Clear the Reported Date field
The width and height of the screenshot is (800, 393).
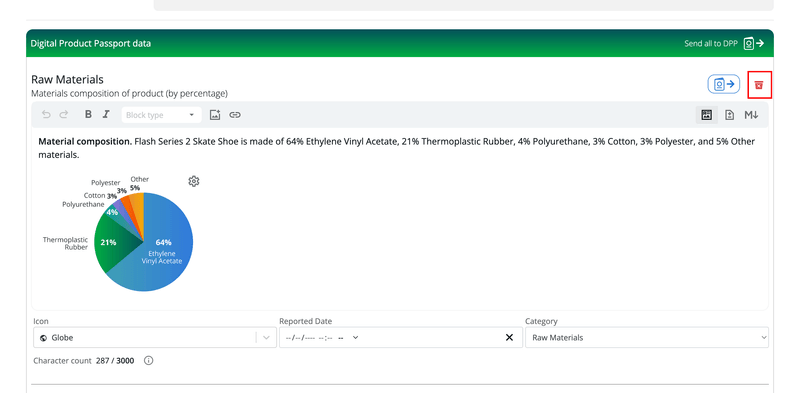(509, 337)
